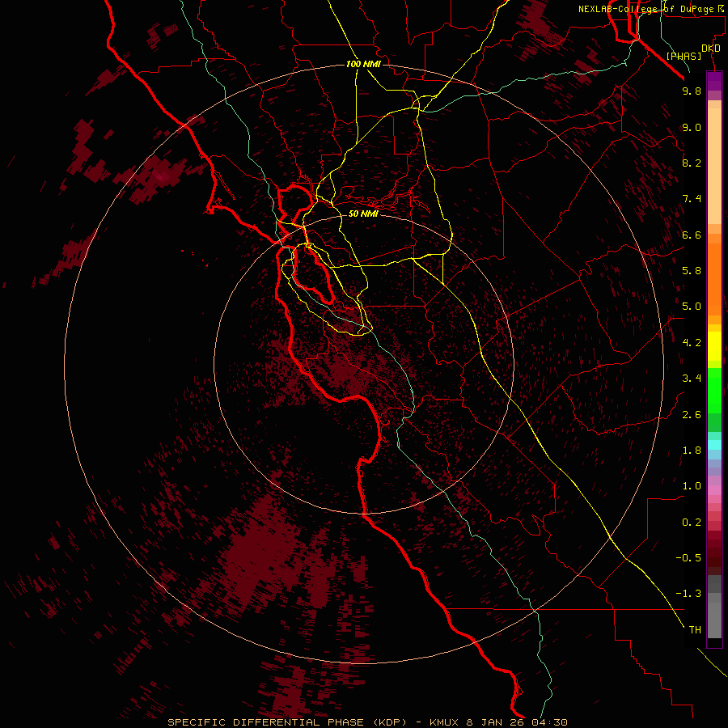Click the 8.2 scale value

coord(692,163)
